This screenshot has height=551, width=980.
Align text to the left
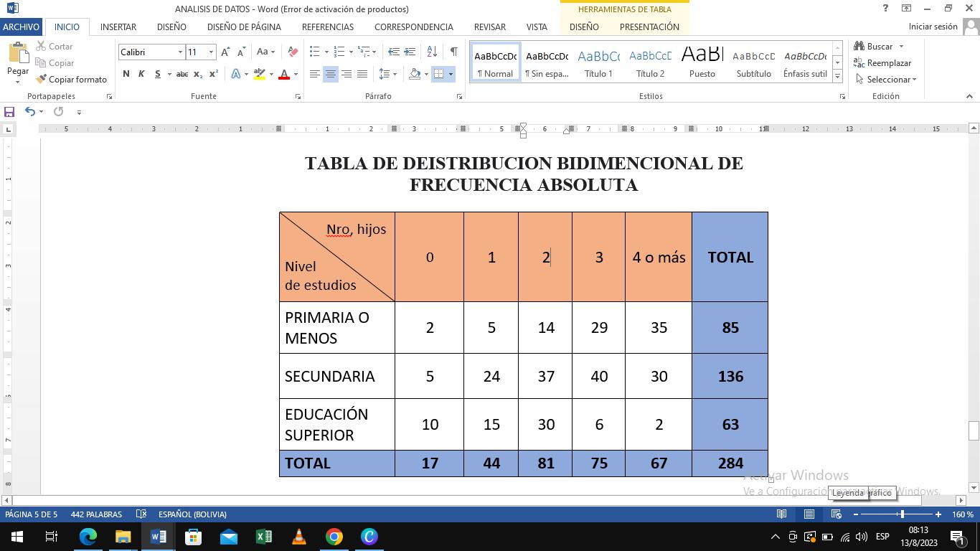pos(314,74)
